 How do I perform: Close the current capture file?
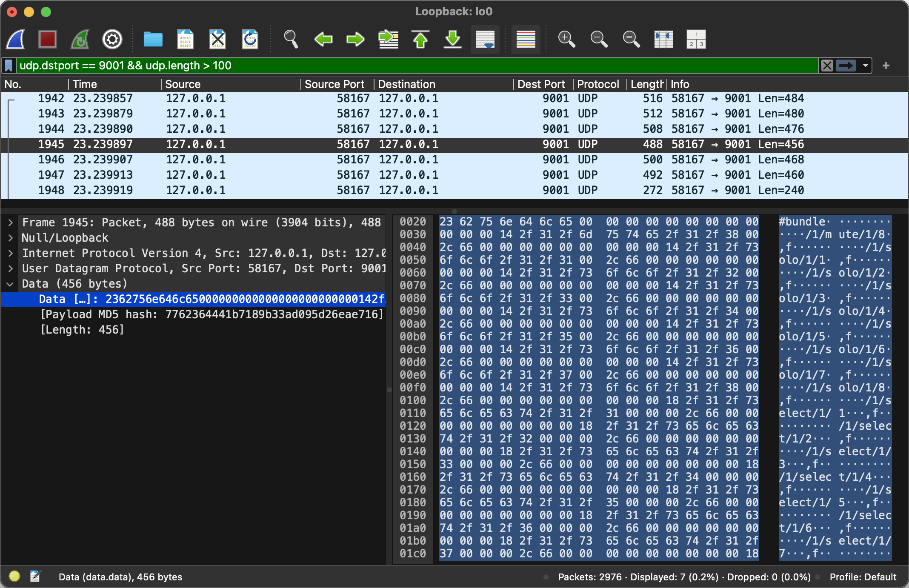pos(217,40)
